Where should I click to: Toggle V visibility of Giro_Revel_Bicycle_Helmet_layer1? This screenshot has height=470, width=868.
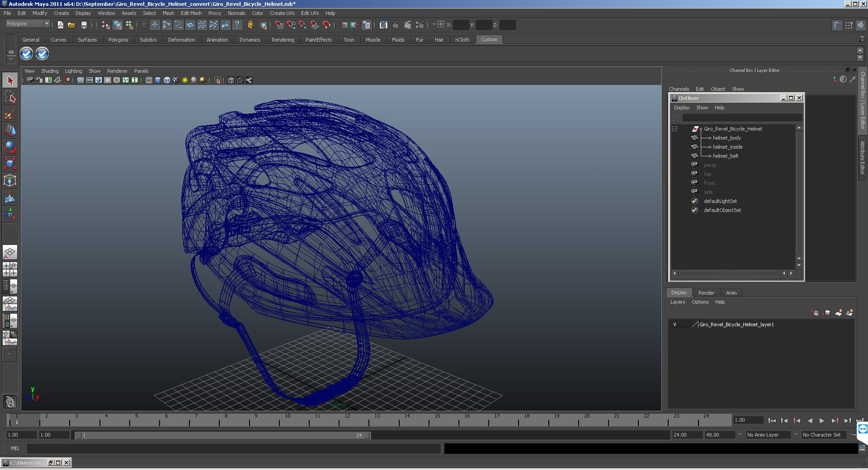675,324
